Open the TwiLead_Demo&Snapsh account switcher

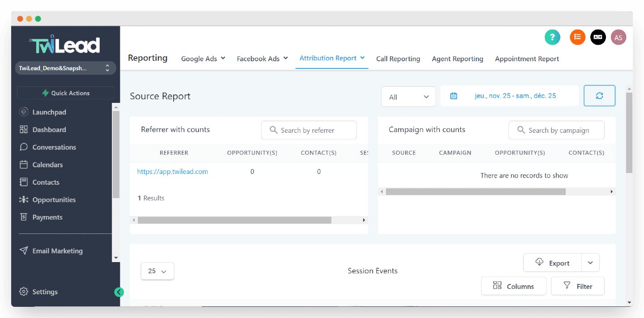click(66, 68)
